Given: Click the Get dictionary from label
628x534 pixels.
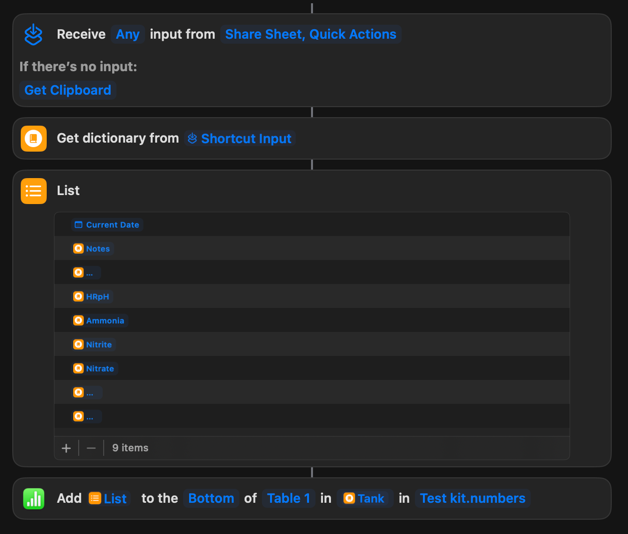Looking at the screenshot, I should [x=118, y=138].
